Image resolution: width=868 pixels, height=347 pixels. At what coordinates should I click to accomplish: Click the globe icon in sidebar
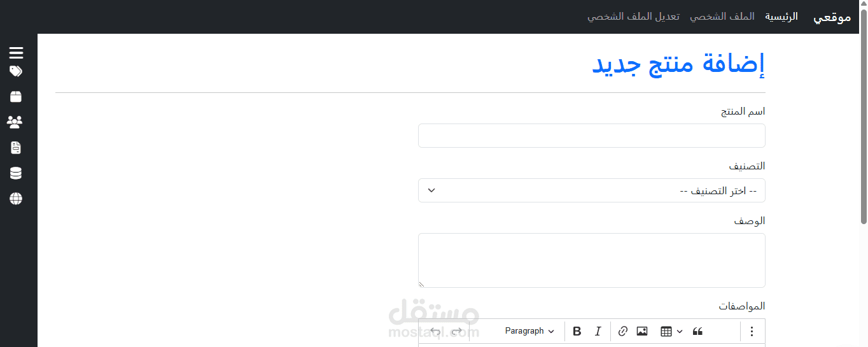point(16,199)
